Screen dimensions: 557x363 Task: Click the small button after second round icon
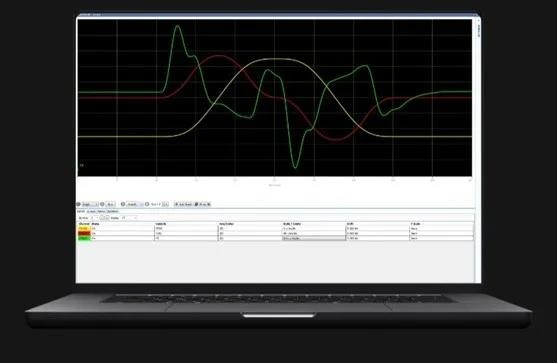pos(110,204)
